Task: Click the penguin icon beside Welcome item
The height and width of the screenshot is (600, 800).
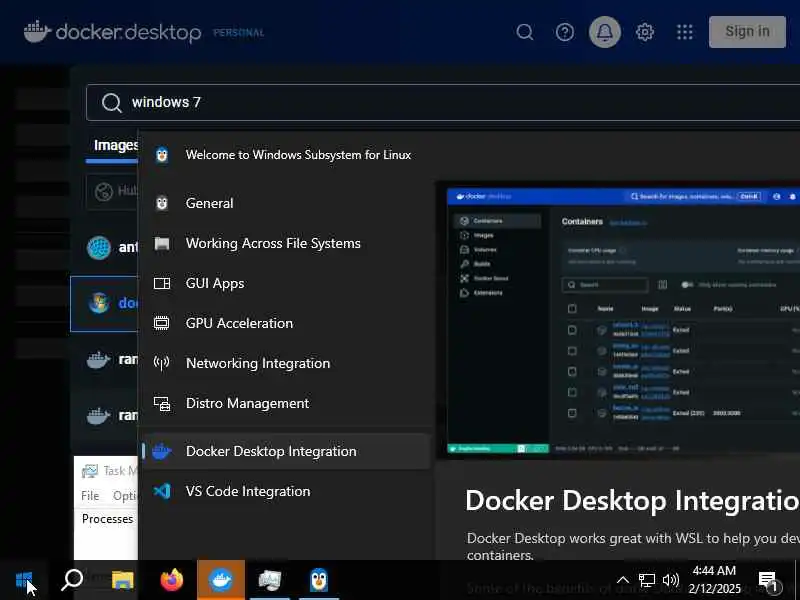Action: [162, 155]
